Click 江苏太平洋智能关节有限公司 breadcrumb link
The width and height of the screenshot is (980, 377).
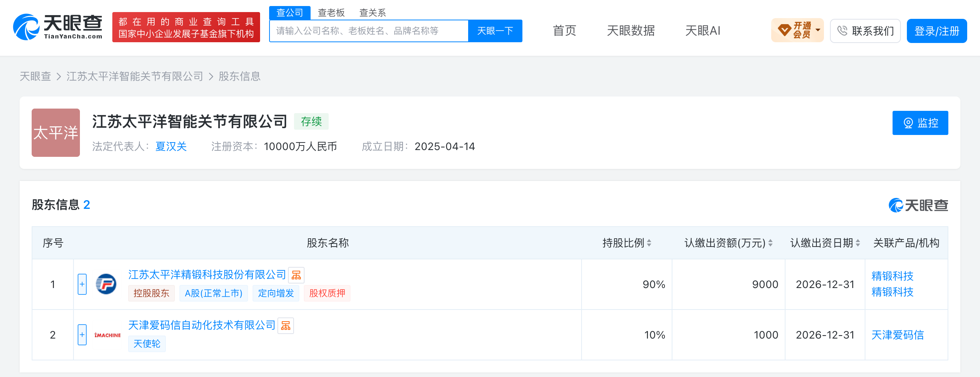point(135,76)
